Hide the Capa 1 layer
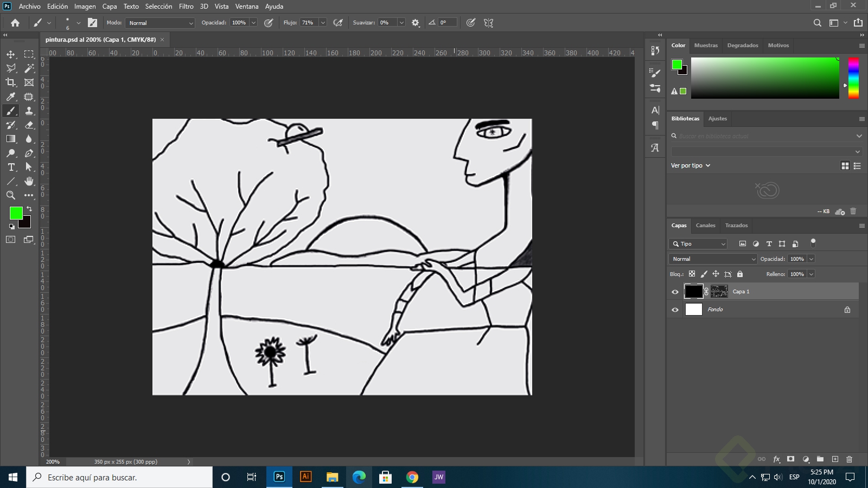Screen dimensions: 868x488 [x=675, y=292]
